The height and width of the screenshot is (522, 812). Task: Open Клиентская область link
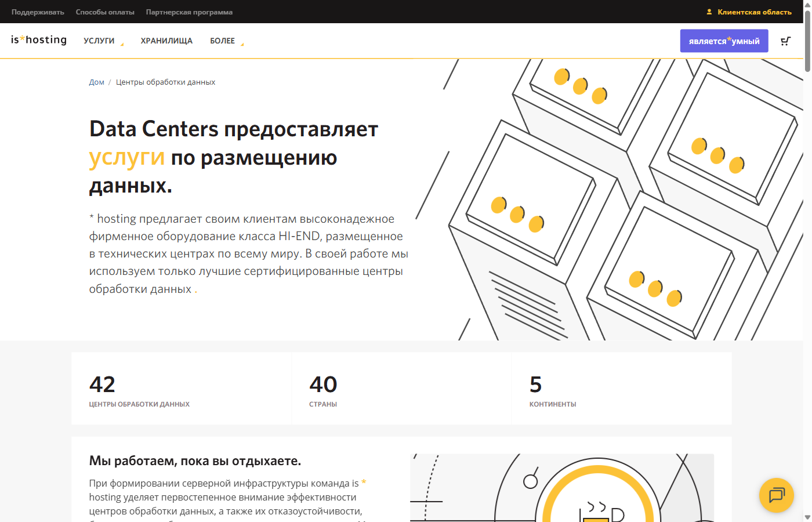tap(754, 12)
